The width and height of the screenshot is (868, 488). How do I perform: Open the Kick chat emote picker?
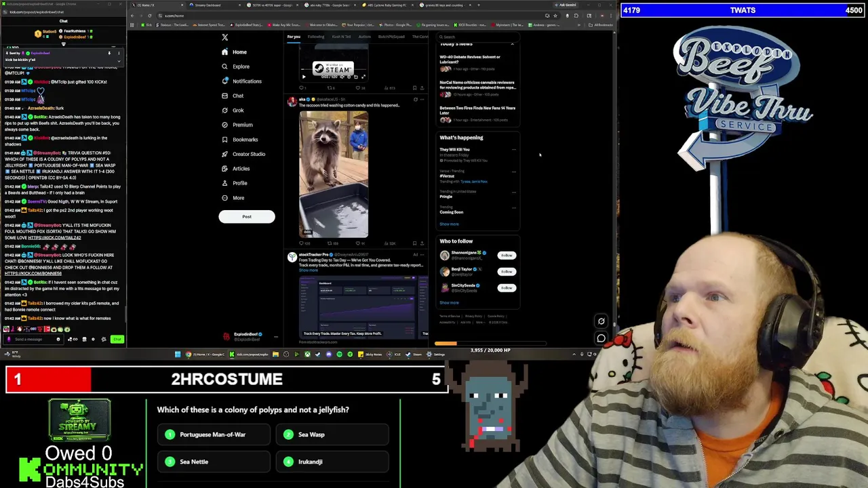(58, 339)
